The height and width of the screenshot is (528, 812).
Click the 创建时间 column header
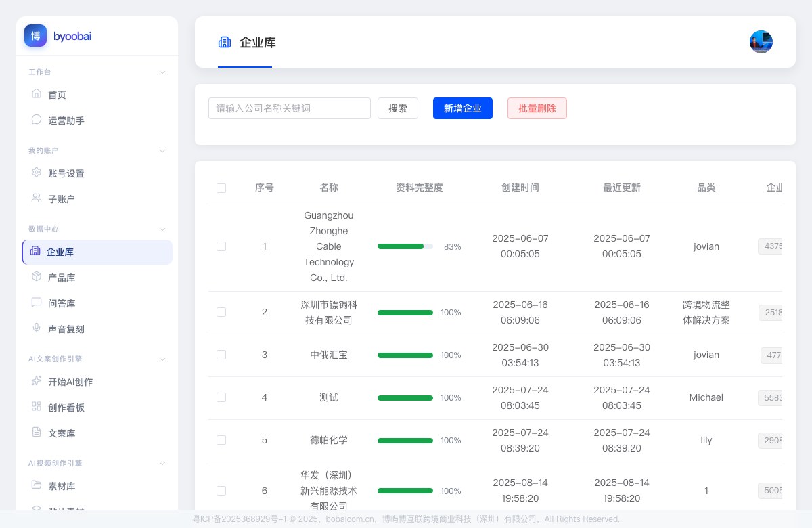(x=520, y=188)
